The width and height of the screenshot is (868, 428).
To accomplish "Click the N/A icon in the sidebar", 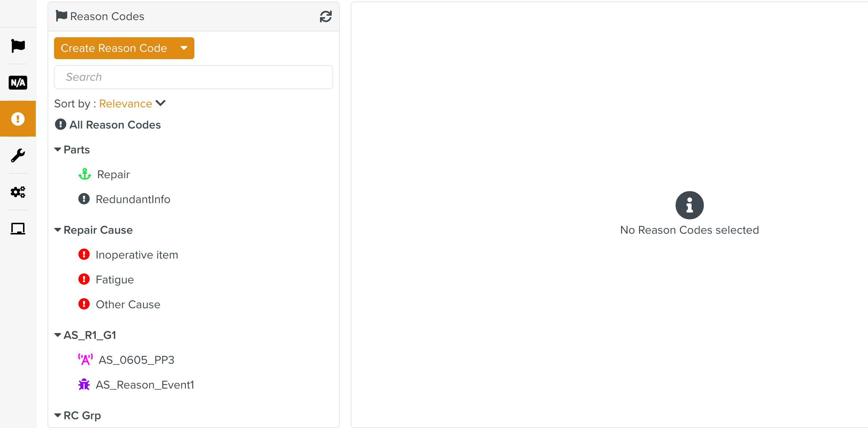I will [x=18, y=83].
